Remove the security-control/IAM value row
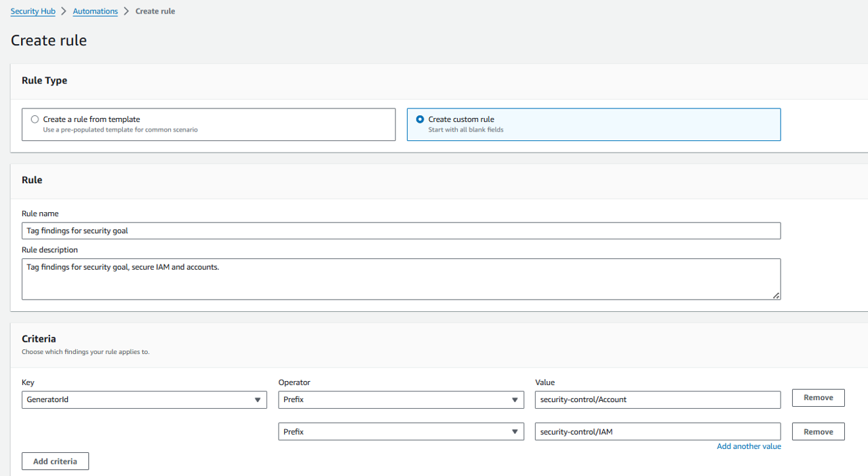This screenshot has height=476, width=868. point(818,432)
